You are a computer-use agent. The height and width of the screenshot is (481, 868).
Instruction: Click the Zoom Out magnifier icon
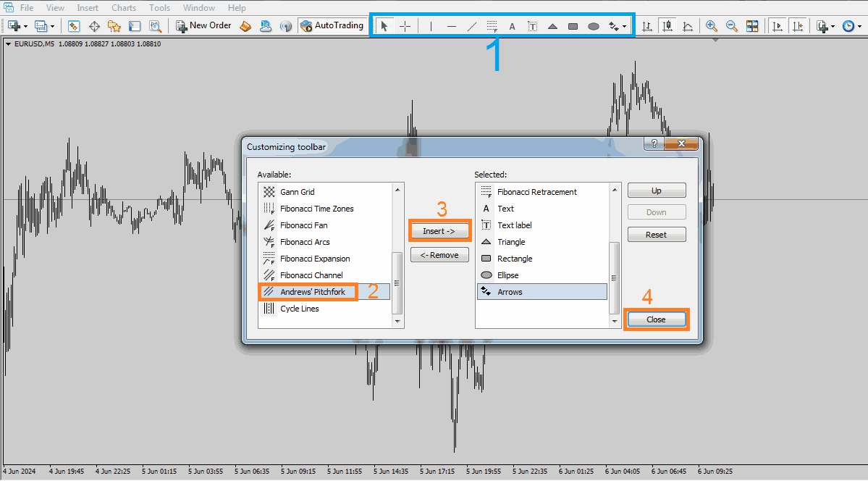click(x=732, y=26)
